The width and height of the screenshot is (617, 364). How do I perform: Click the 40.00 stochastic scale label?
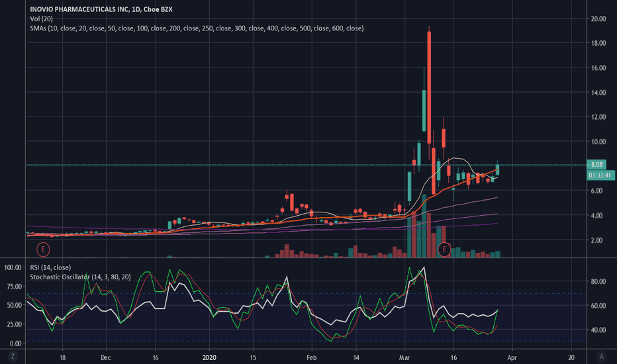click(x=598, y=330)
